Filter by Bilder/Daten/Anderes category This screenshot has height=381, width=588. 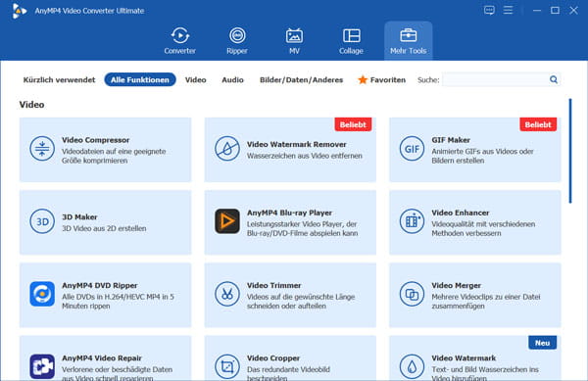click(x=301, y=79)
